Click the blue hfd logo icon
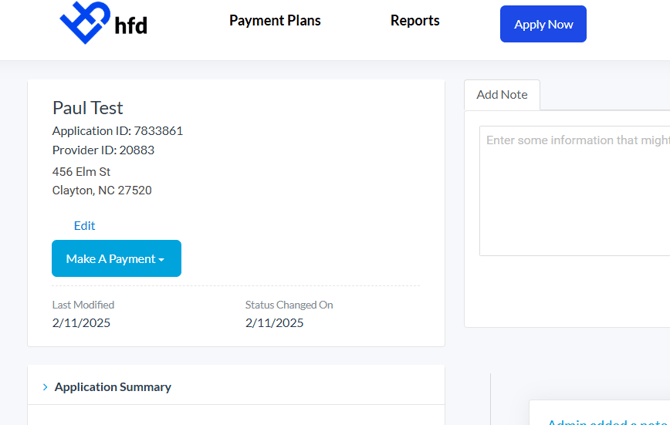The height and width of the screenshot is (425, 670). pyautogui.click(x=85, y=22)
